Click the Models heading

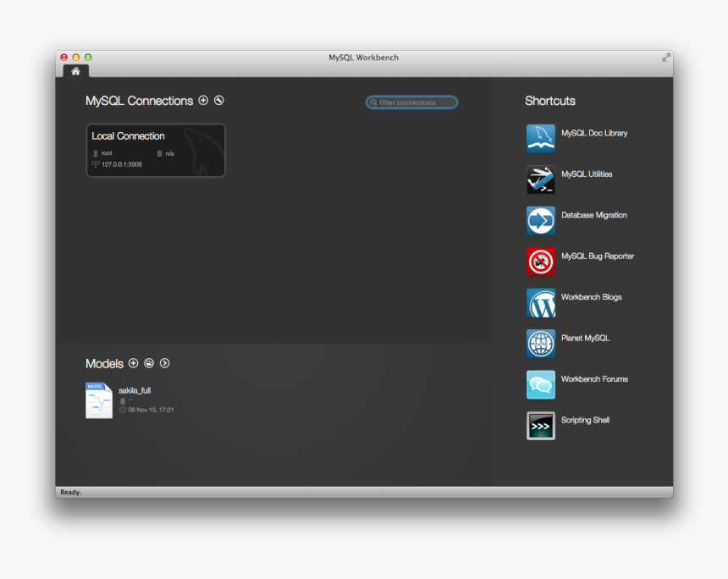(x=104, y=363)
